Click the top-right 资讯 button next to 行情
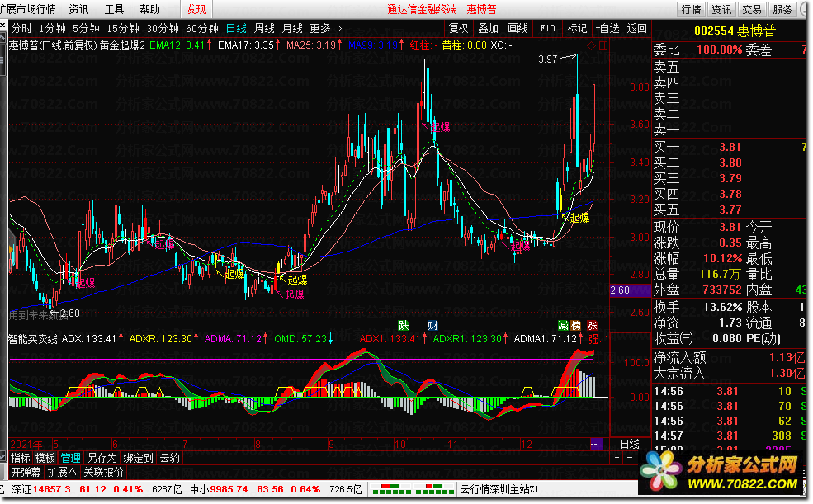Screen dimensions: 813x504 (x=721, y=9)
